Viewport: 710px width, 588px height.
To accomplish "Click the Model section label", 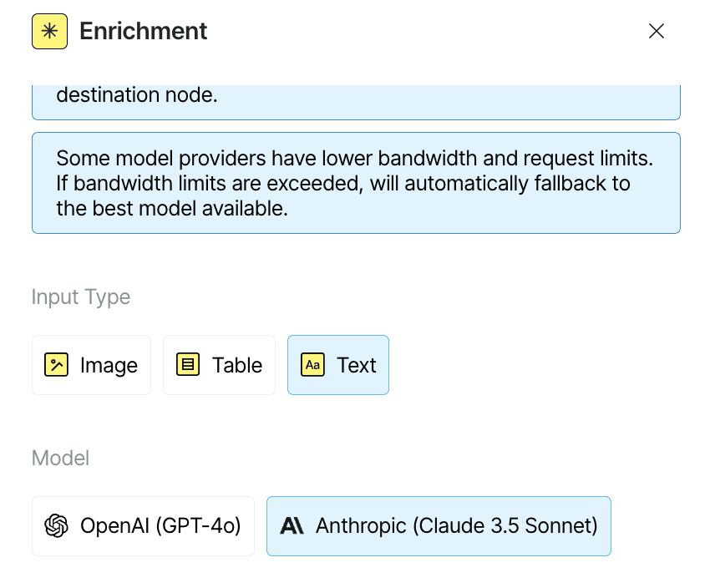I will 60,458.
